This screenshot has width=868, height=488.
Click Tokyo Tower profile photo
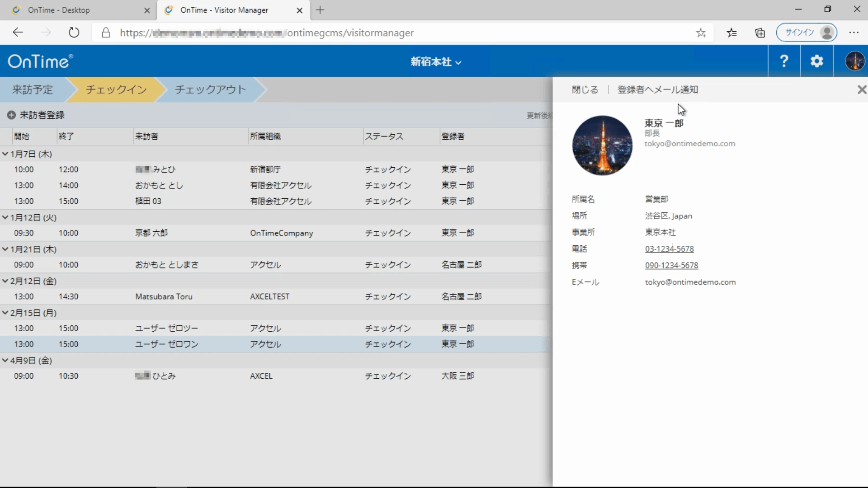(602, 145)
